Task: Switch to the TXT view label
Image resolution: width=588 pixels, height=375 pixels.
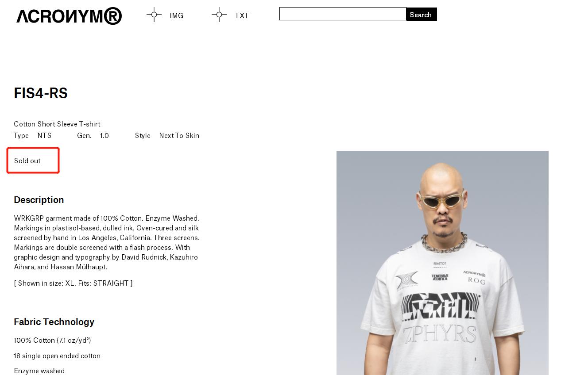Action: [x=242, y=15]
